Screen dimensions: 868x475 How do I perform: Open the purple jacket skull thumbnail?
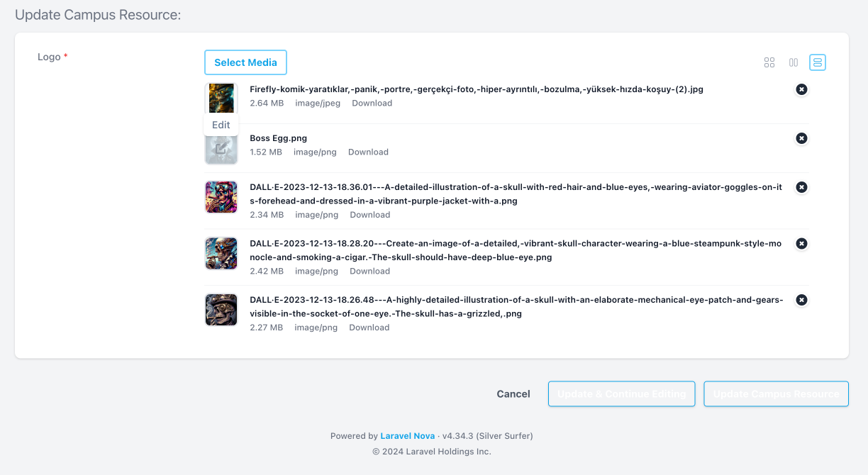coord(221,197)
